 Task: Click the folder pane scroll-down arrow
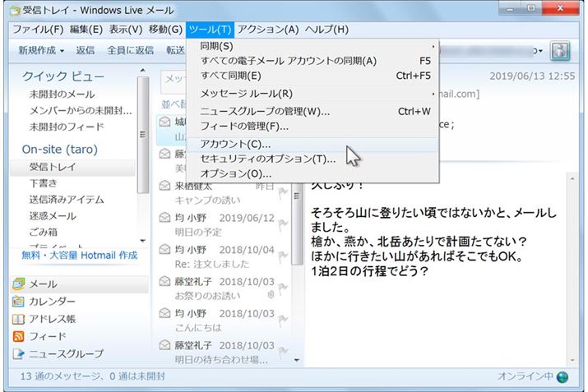142,241
